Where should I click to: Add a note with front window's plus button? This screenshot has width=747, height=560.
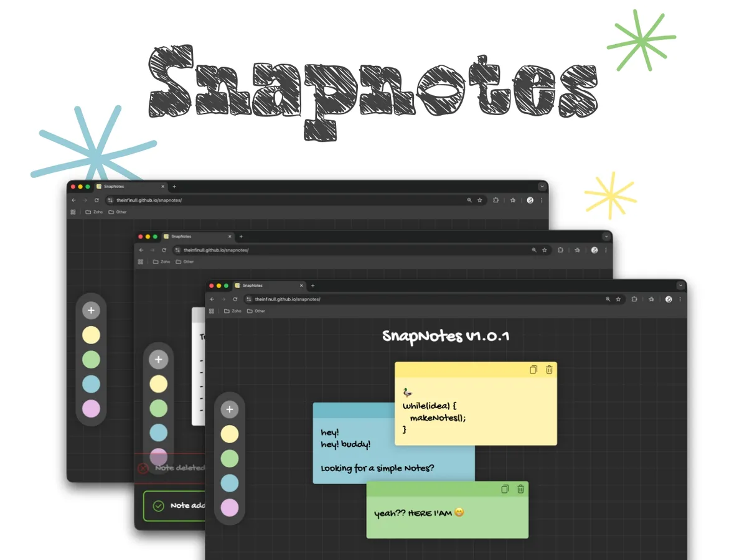[230, 409]
